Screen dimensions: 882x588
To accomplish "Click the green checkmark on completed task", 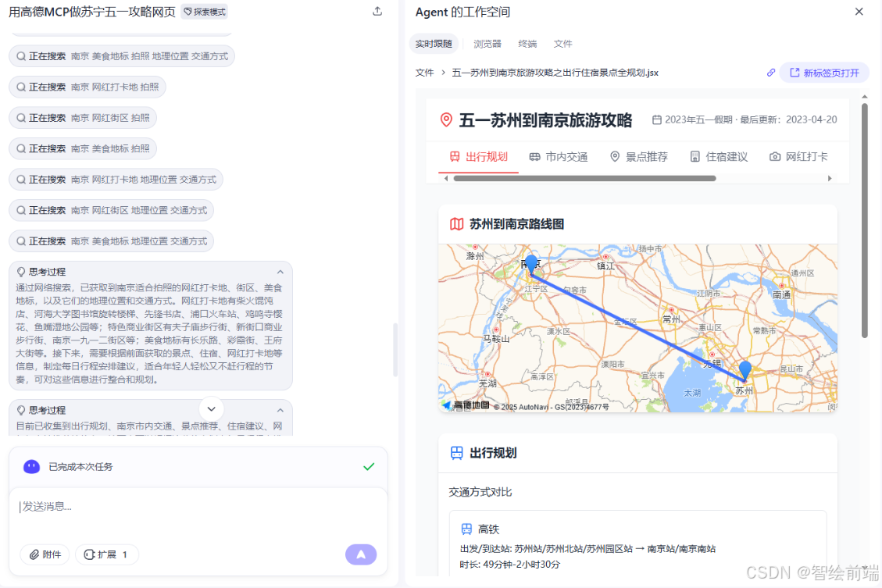I will [x=369, y=467].
